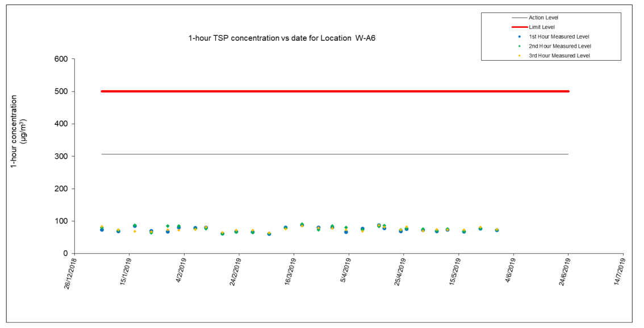This screenshot has height=328, width=644.
Task: Click the 600 label on the y-axis
Action: point(61,59)
